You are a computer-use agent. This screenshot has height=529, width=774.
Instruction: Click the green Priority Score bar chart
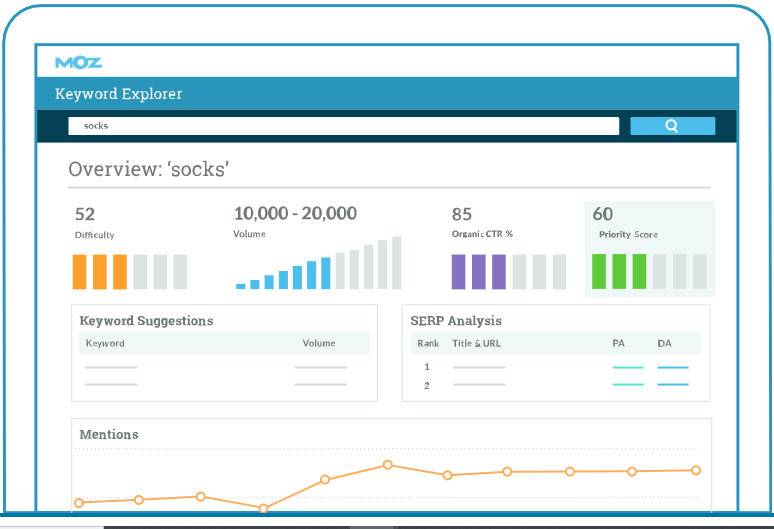[x=649, y=271]
